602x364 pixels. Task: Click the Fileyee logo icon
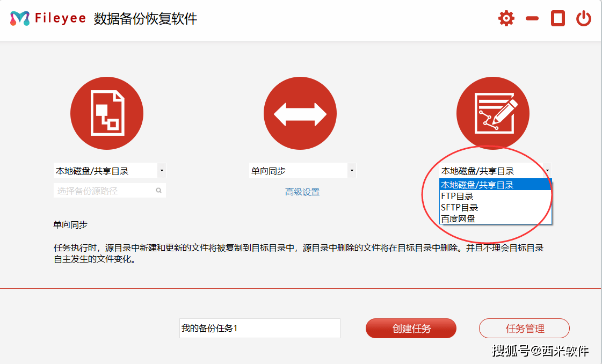click(x=20, y=18)
